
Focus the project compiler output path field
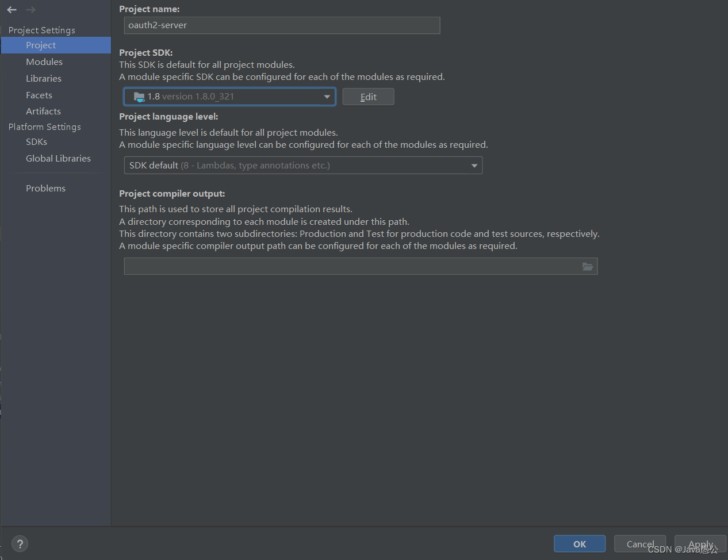pyautogui.click(x=351, y=266)
